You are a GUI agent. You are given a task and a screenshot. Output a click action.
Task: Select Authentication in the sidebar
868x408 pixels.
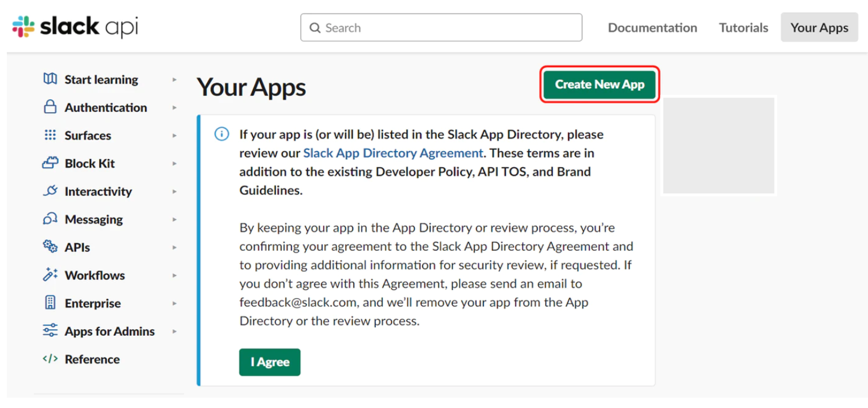pyautogui.click(x=105, y=107)
